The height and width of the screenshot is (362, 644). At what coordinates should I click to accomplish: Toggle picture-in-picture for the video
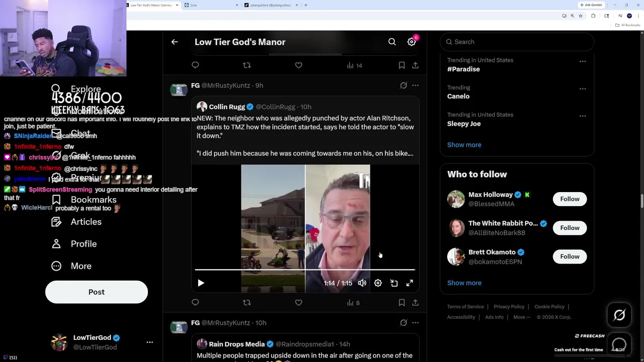pyautogui.click(x=394, y=283)
